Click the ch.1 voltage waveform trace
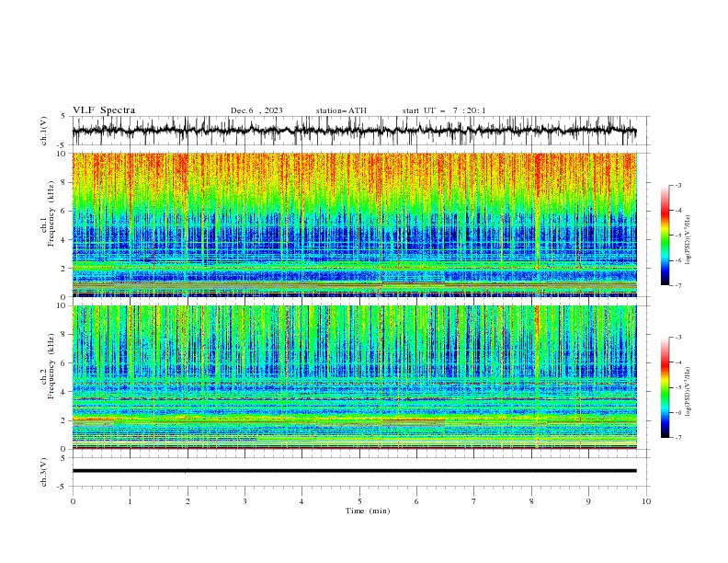The image size is (728, 563). point(354,131)
